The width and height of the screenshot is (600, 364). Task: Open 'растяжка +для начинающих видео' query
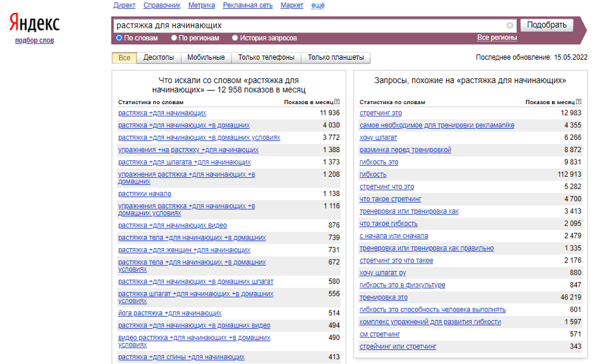[172, 225]
